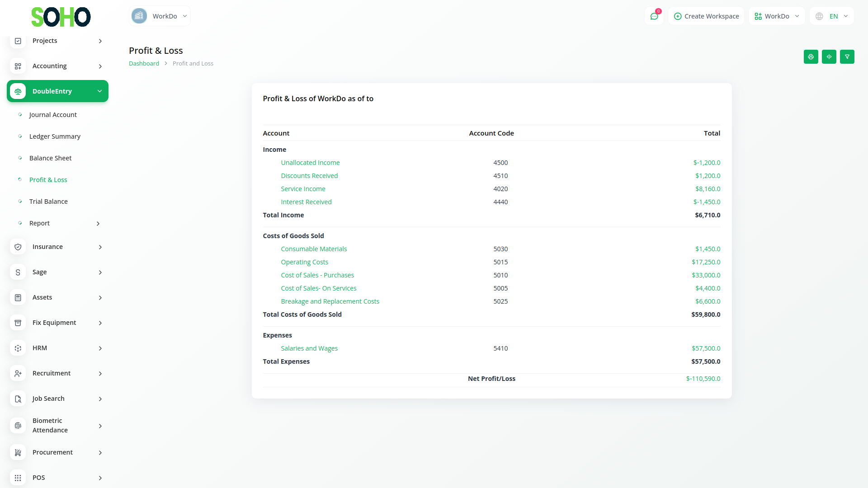The height and width of the screenshot is (488, 868).
Task: Open the EN language dropdown
Action: tap(832, 16)
